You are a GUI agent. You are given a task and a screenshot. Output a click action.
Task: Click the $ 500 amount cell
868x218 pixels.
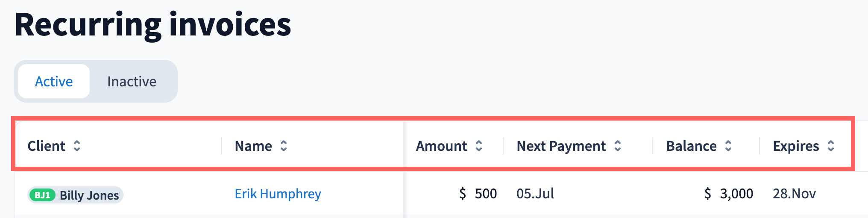coord(478,194)
